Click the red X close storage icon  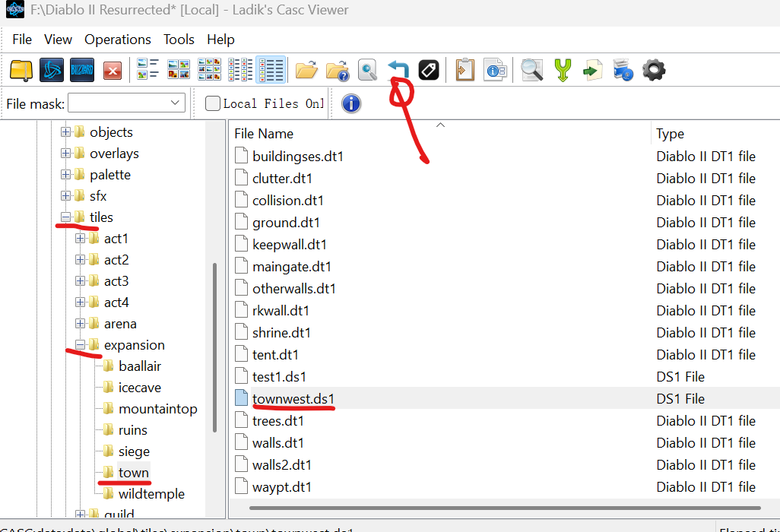pos(113,71)
